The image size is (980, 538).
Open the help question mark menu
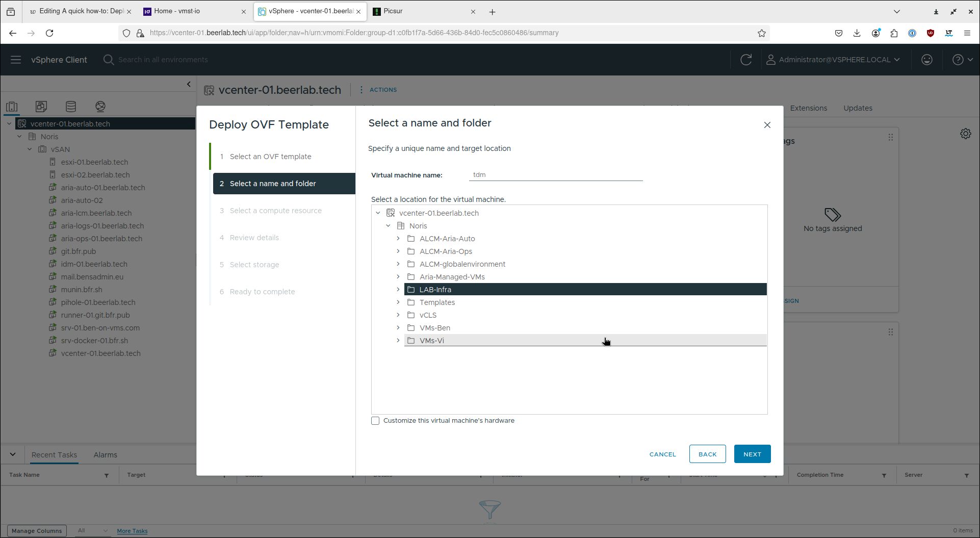point(963,60)
